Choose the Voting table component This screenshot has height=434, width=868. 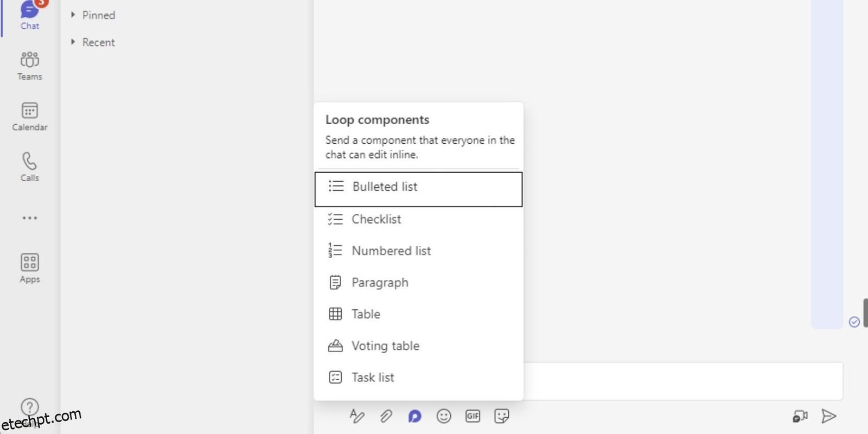(385, 346)
